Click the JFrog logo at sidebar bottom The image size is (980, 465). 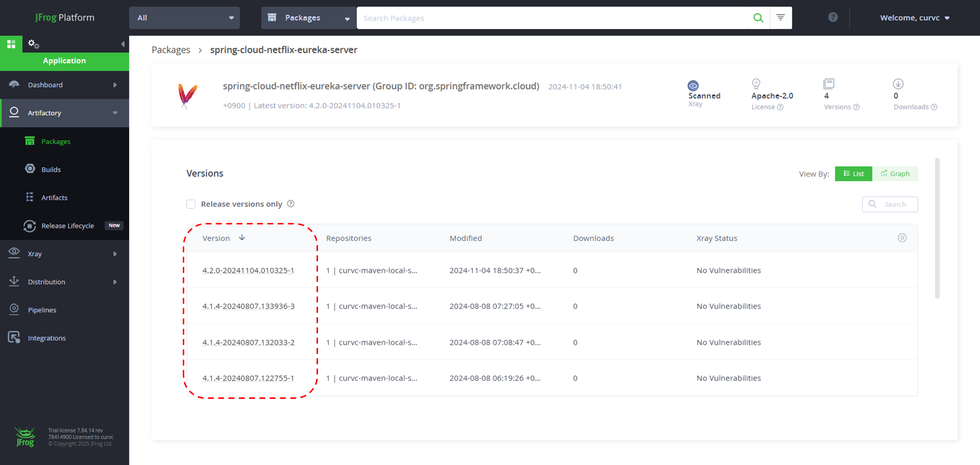(25, 437)
